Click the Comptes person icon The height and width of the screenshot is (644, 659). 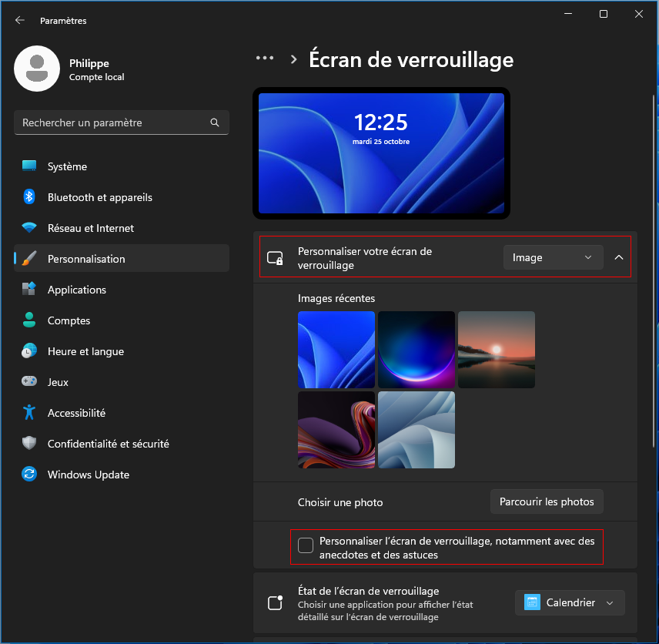(29, 320)
